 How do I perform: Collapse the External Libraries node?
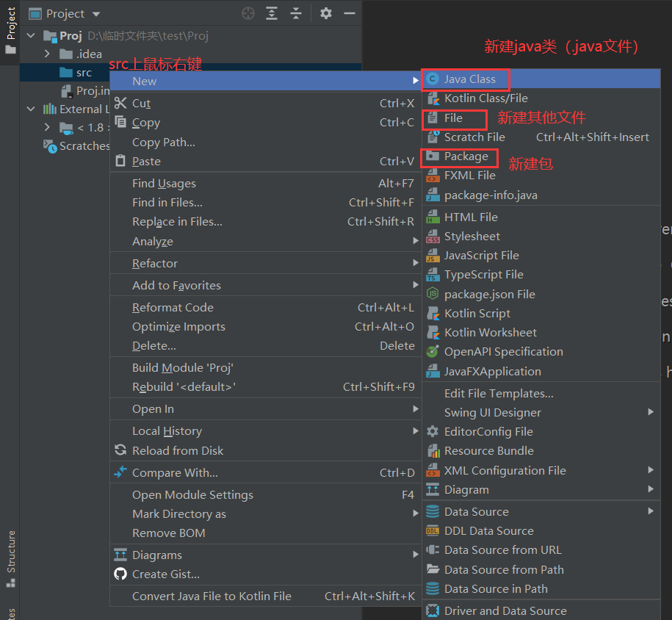tap(31, 109)
